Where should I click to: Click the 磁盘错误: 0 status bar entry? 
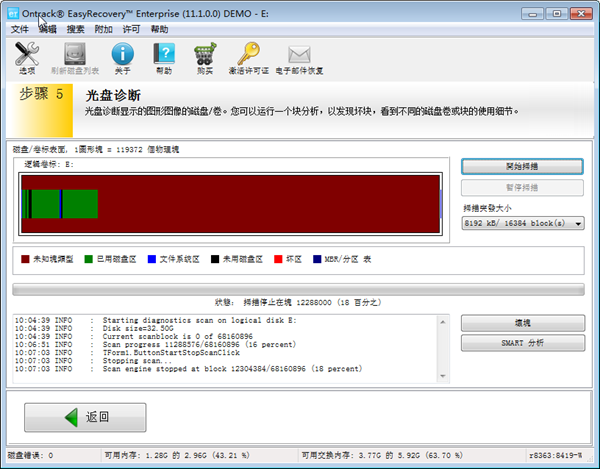[x=31, y=455]
